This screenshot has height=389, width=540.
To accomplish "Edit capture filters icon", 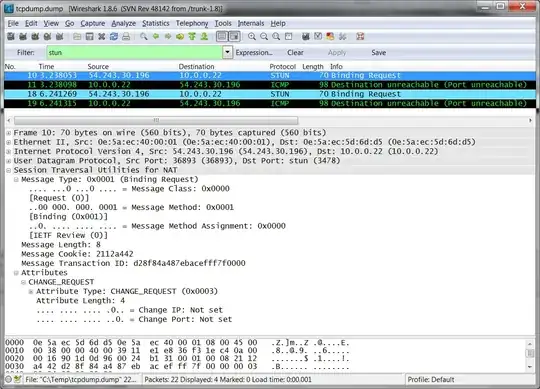I will pos(305,36).
